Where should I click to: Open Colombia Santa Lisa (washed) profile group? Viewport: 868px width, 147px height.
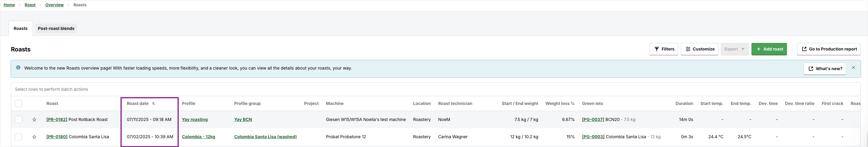pos(266,137)
